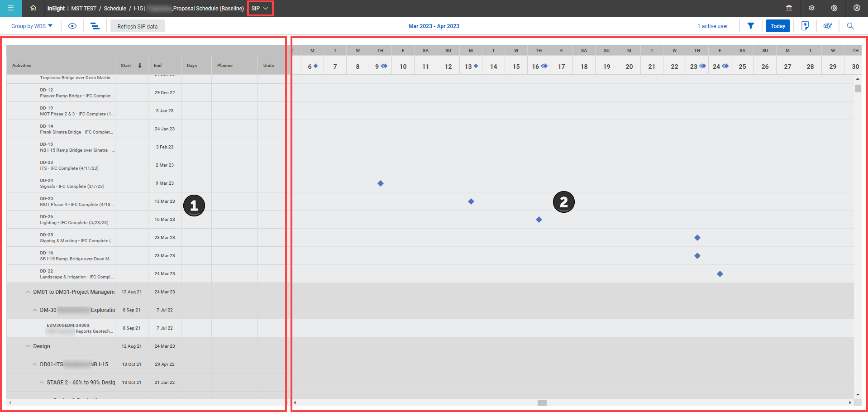Click Refresh SIP data button
The height and width of the screenshot is (412, 868).
[x=138, y=26]
